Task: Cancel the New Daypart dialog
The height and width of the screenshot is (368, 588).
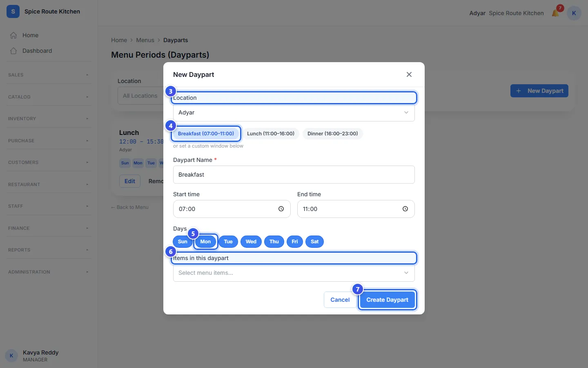Action: pos(340,300)
